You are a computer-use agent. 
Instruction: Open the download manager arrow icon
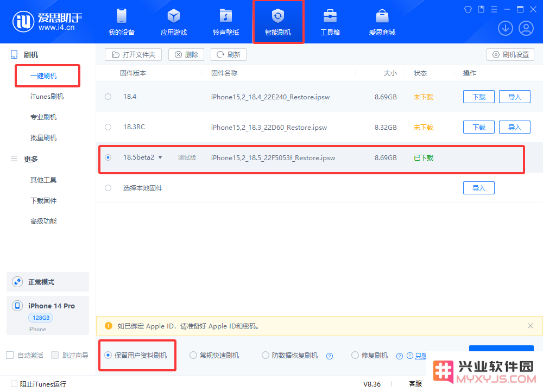click(x=505, y=28)
